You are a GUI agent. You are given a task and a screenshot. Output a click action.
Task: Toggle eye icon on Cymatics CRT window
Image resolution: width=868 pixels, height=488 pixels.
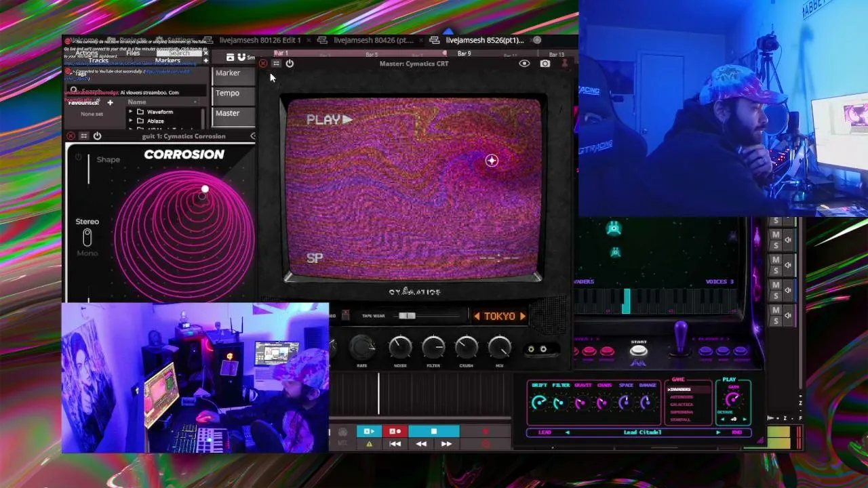coord(524,64)
